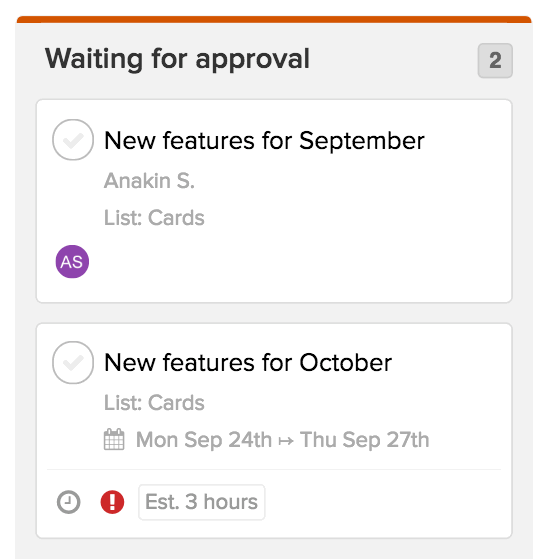This screenshot has width=549, height=559.
Task: Click the Thu Sep 27th due date
Action: point(364,440)
